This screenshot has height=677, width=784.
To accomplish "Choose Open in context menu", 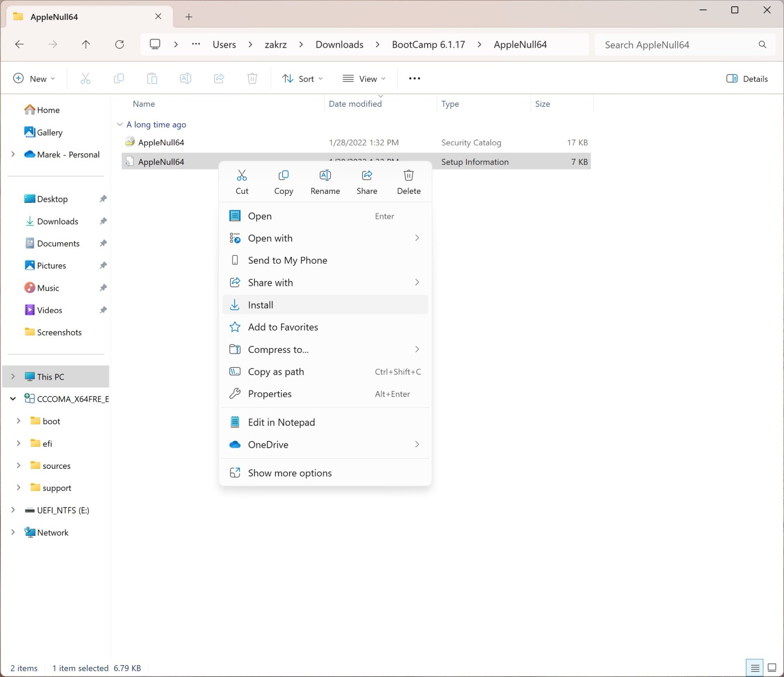I will (325, 216).
